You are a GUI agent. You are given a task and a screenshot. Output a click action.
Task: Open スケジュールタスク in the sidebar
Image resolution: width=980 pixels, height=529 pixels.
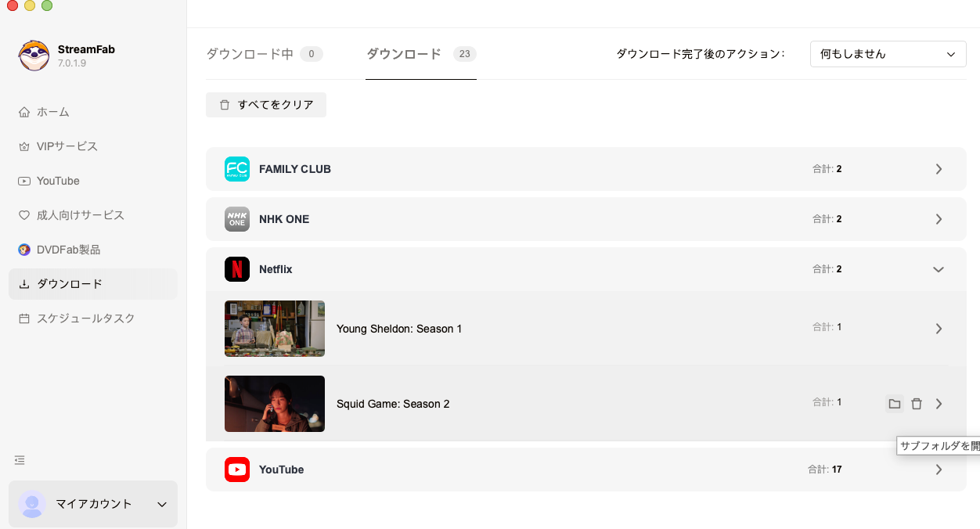click(93, 318)
